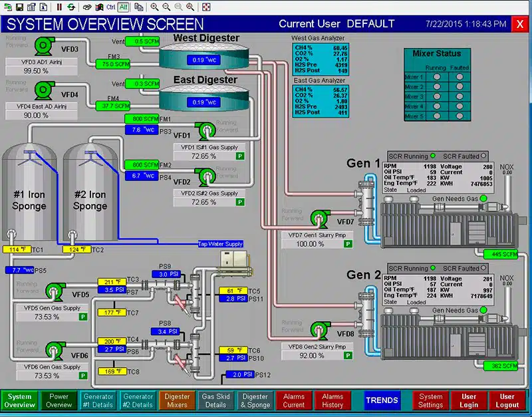Click the zoom in magnifier icon
Image resolution: width=532 pixels, height=417 pixels.
click(154, 7)
